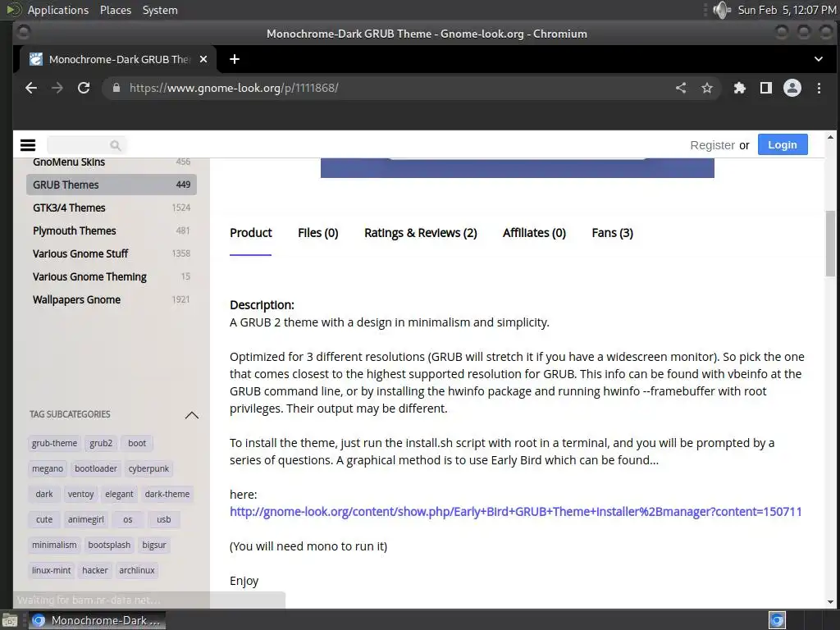
Task: Click the Register link
Action: 712,145
